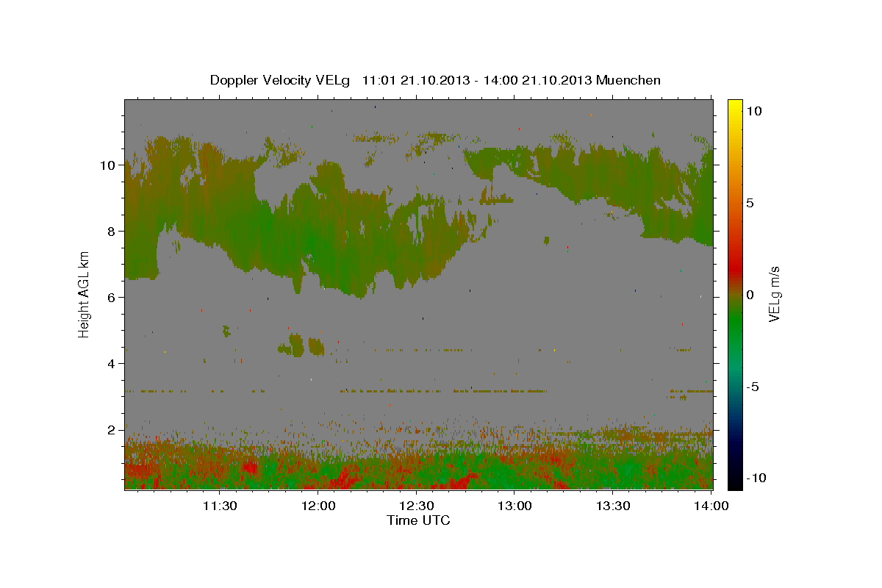Screen dimensions: 882x588
Task: Select the 13:30 time tick label
Action: coord(613,506)
